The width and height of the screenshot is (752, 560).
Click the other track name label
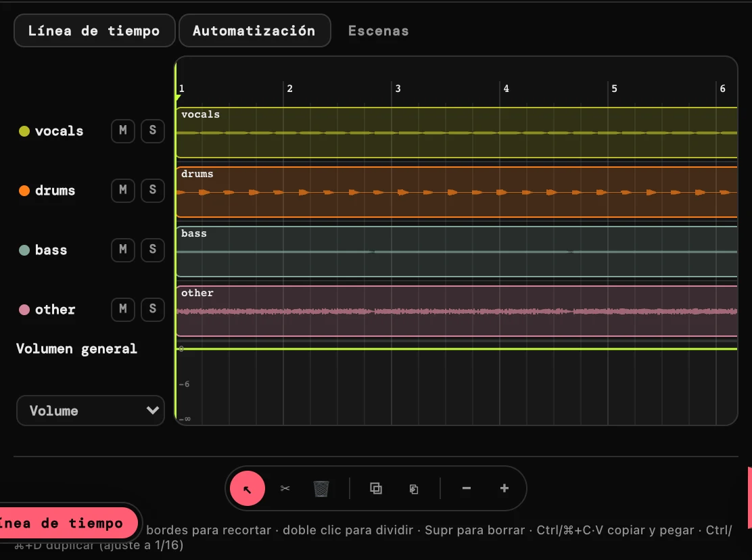(55, 309)
